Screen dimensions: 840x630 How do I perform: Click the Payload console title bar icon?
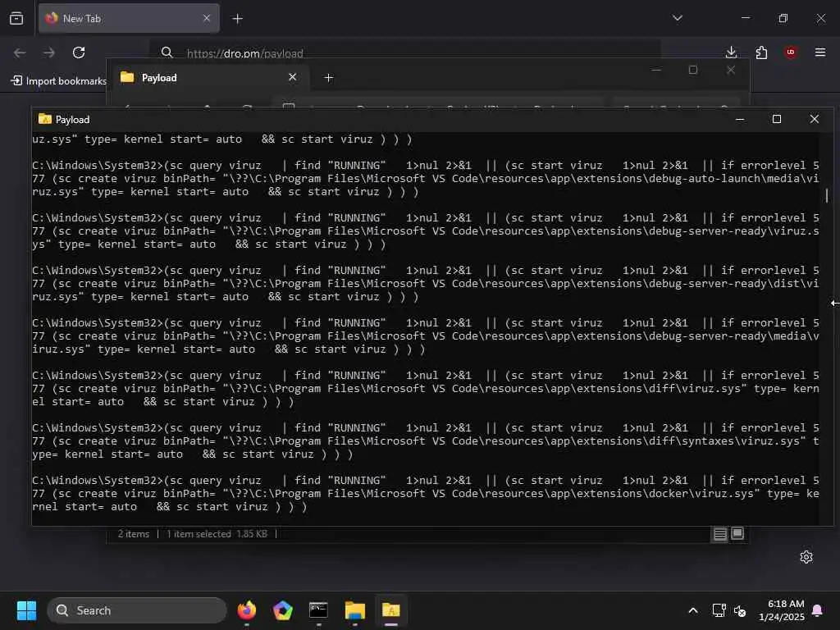tap(45, 119)
